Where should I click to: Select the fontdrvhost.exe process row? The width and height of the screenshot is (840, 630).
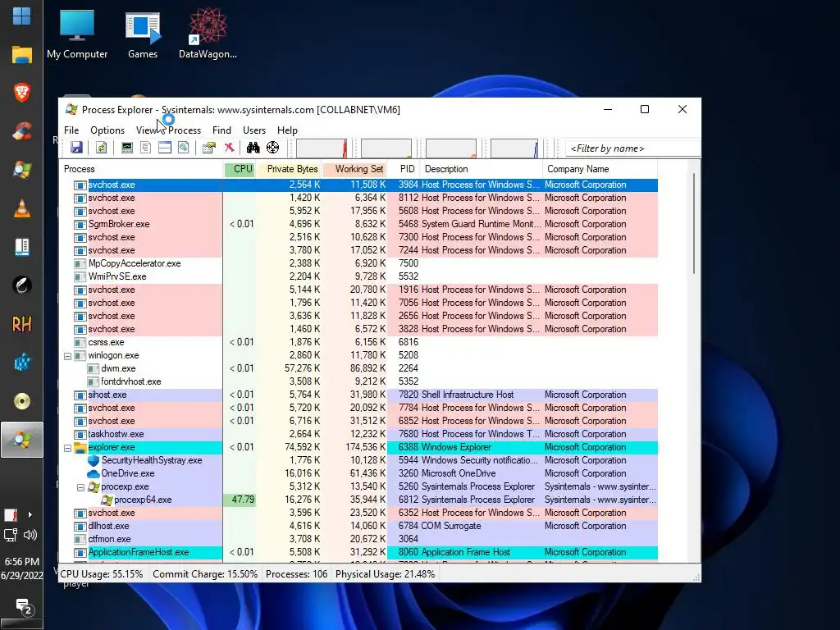pyautogui.click(x=359, y=381)
